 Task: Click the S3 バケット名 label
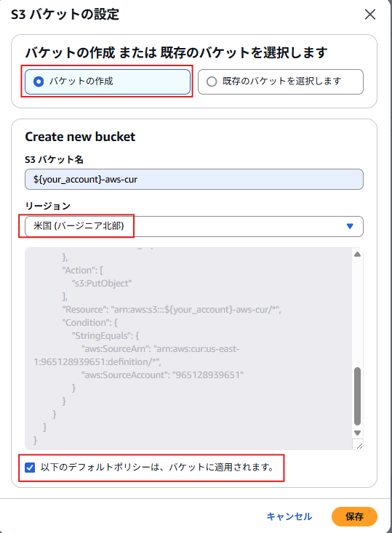[x=54, y=159]
